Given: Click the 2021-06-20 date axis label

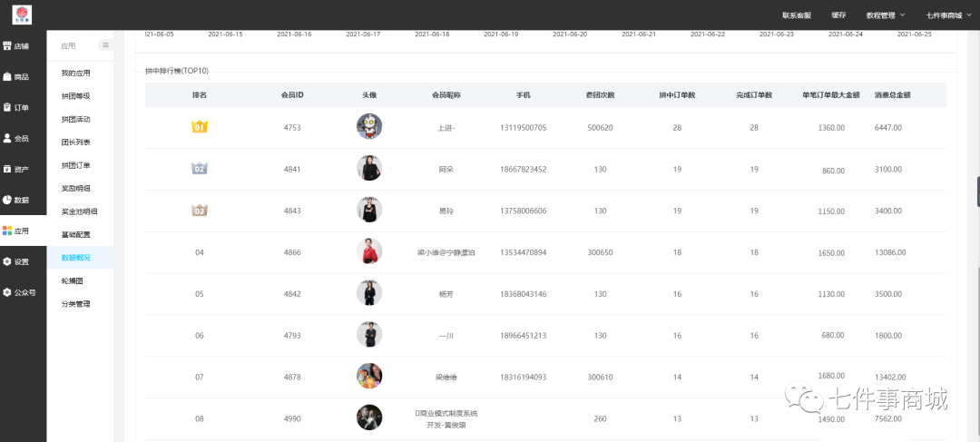Looking at the screenshot, I should coord(570,34).
